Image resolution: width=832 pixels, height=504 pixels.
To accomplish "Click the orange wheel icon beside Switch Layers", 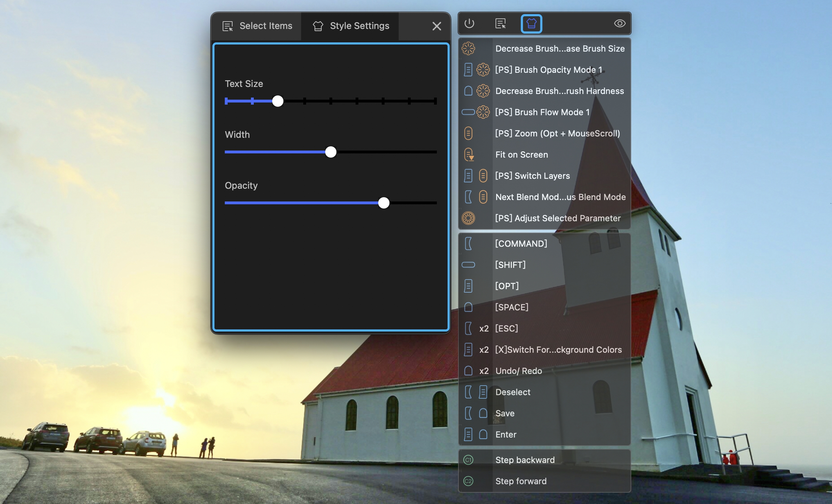I will [x=483, y=176].
